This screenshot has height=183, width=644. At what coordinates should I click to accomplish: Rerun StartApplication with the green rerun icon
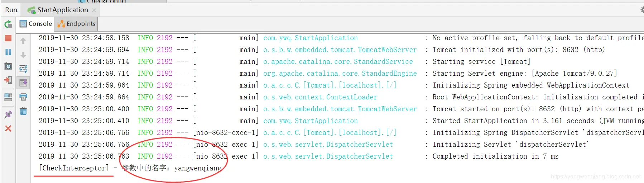click(8, 24)
